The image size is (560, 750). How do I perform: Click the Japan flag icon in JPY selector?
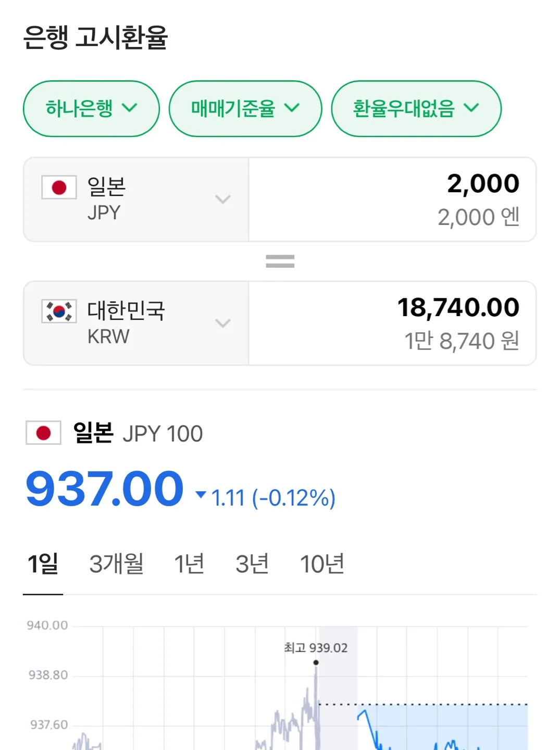(59, 187)
